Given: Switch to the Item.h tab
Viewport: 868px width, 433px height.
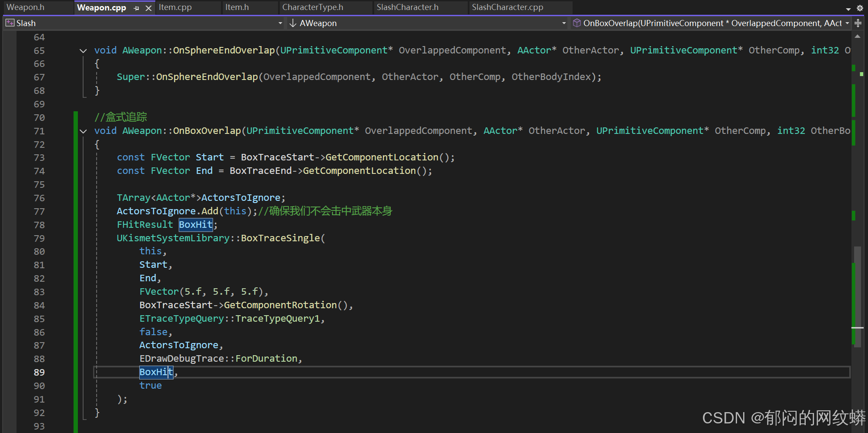Looking at the screenshot, I should (237, 7).
